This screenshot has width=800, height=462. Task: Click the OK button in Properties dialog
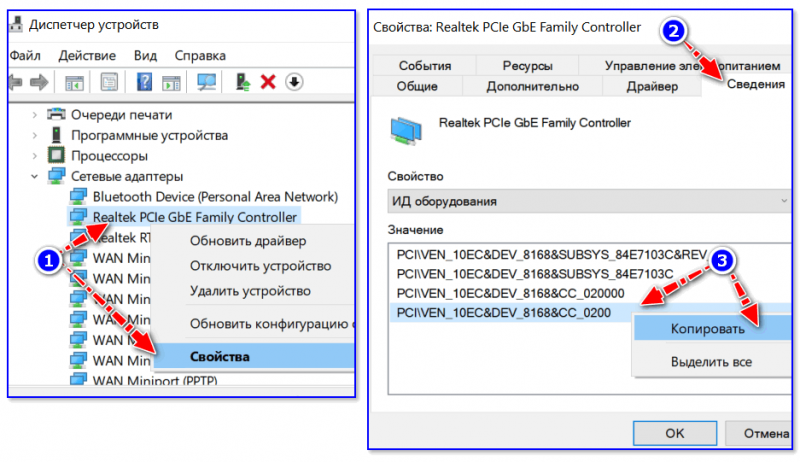[x=674, y=433]
